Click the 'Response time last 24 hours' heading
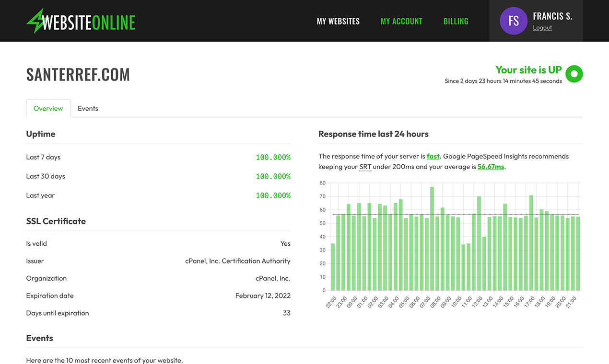609x364 pixels. pos(374,134)
